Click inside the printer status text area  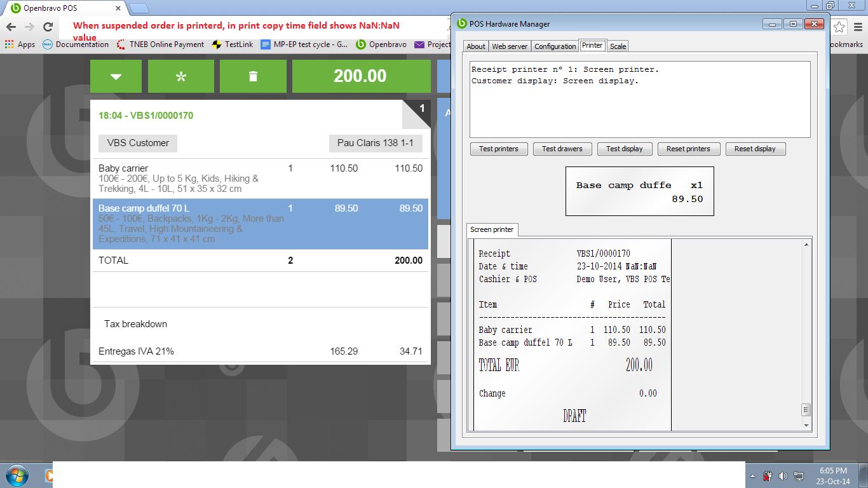tap(640, 99)
